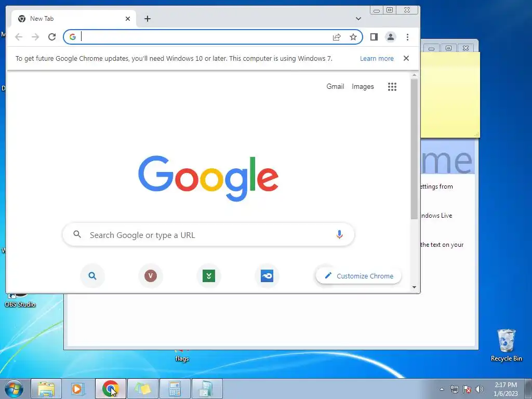Screen dimensions: 532x399
Task: Open Windows Media Player from the taskbar
Action: point(78,389)
